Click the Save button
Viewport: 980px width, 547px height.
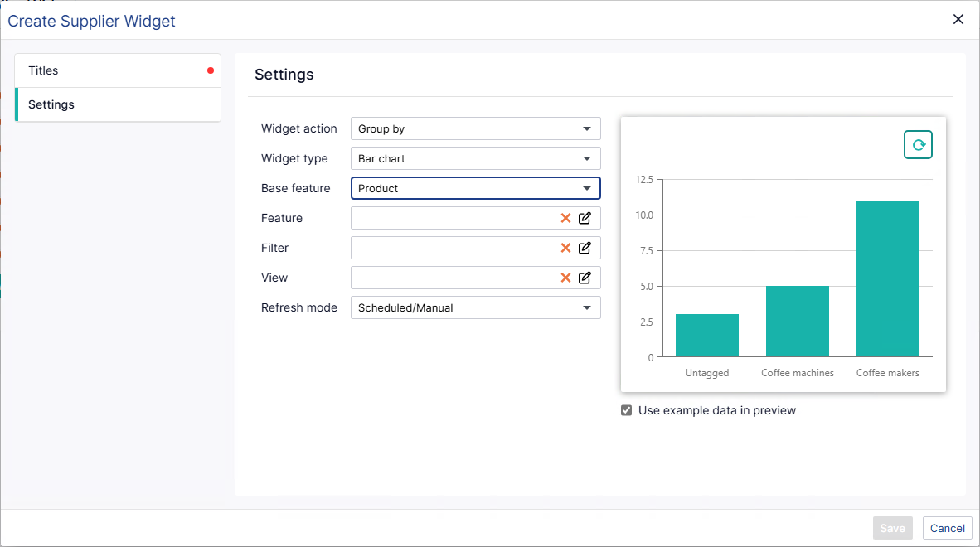[892, 528]
